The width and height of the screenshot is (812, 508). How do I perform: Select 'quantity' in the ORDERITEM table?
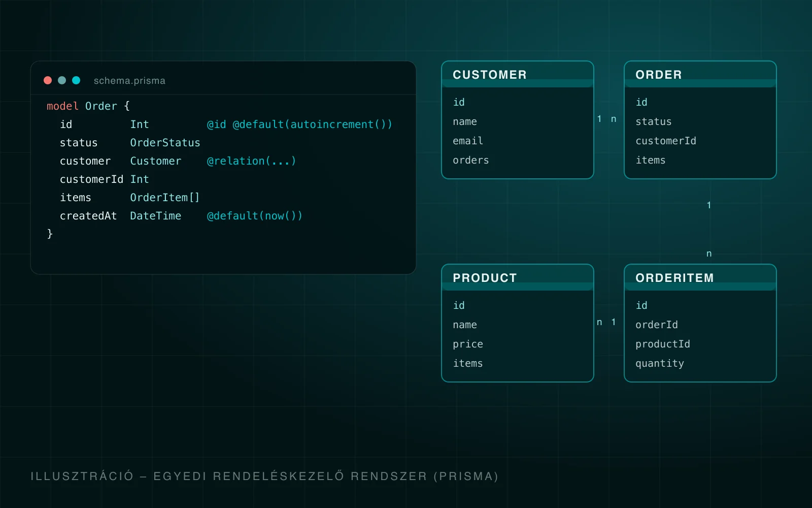660,364
